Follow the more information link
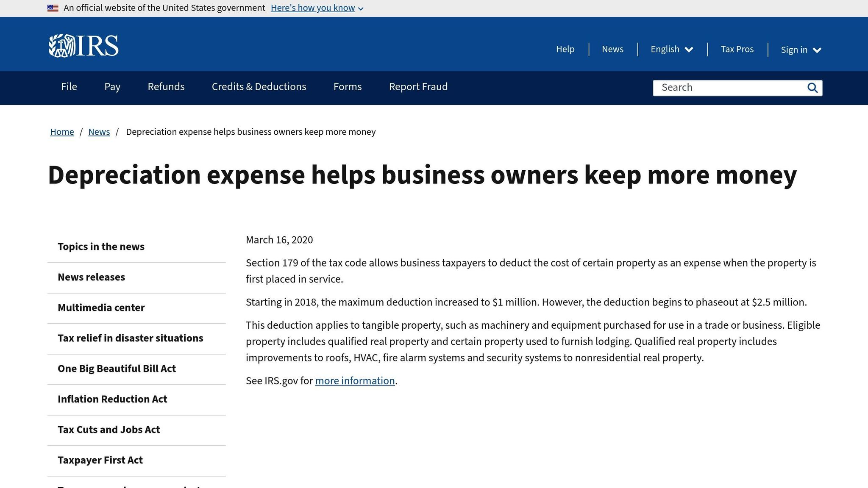The height and width of the screenshot is (488, 868). point(355,381)
